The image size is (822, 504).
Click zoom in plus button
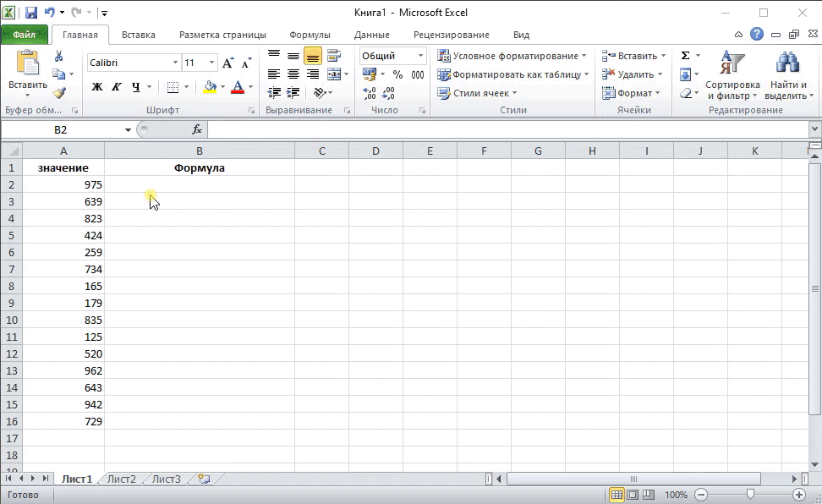point(799,494)
